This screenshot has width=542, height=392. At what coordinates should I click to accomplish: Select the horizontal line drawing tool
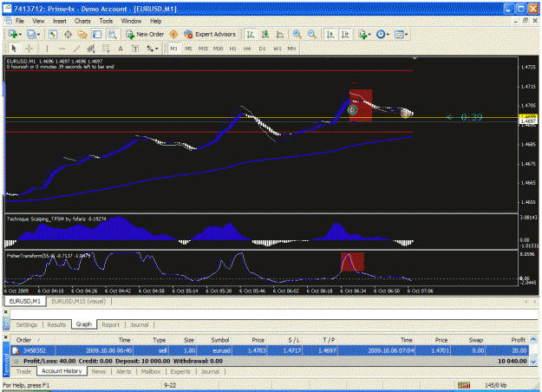62,49
